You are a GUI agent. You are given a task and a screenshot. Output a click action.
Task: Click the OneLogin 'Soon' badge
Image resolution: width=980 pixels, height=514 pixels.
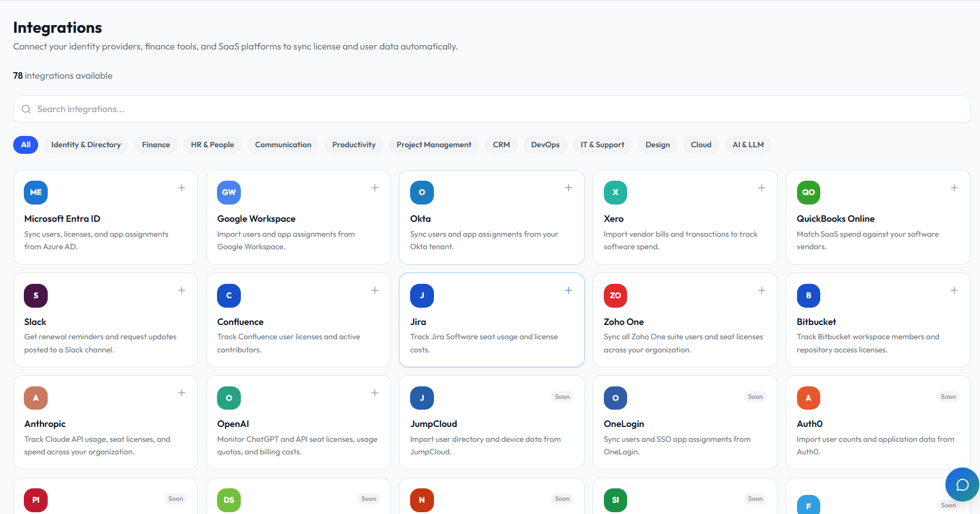coord(755,397)
